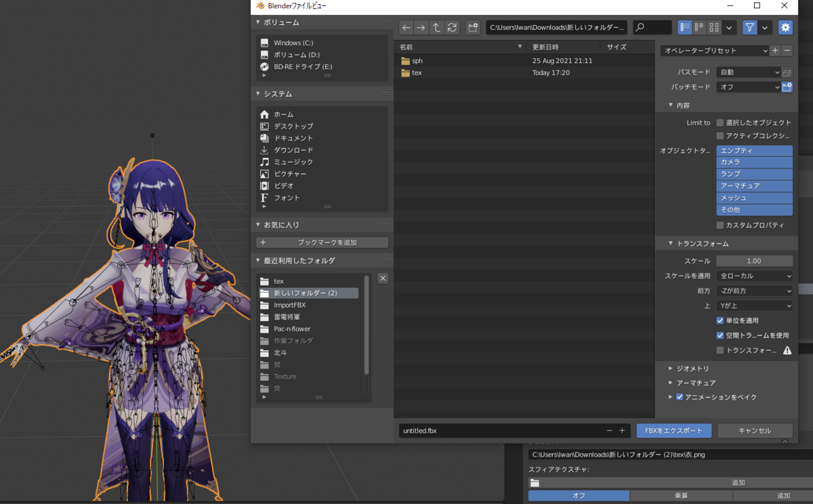Switch to horizontal list display mode
Image resolution: width=813 pixels, height=504 pixels.
(699, 28)
